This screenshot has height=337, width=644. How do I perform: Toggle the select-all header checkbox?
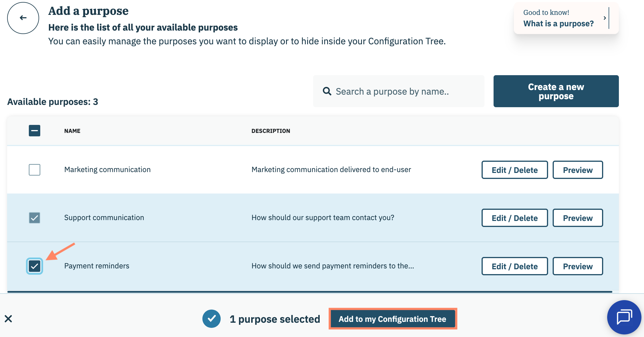click(x=35, y=131)
